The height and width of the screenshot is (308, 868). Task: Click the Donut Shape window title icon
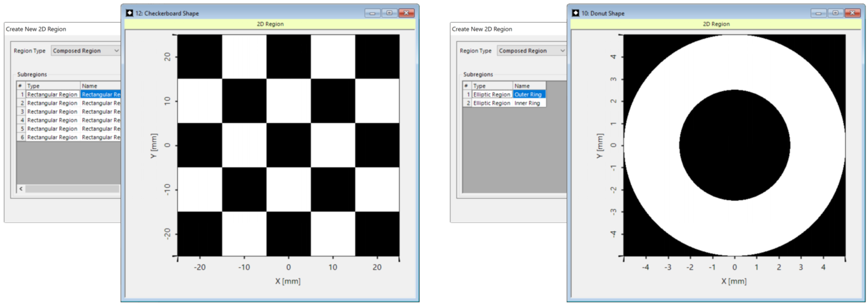pos(576,13)
